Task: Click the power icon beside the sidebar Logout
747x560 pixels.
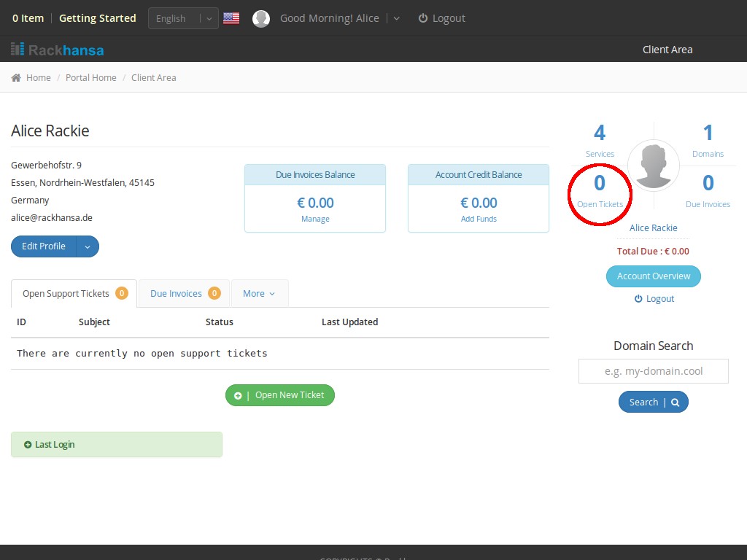Action: coord(638,298)
